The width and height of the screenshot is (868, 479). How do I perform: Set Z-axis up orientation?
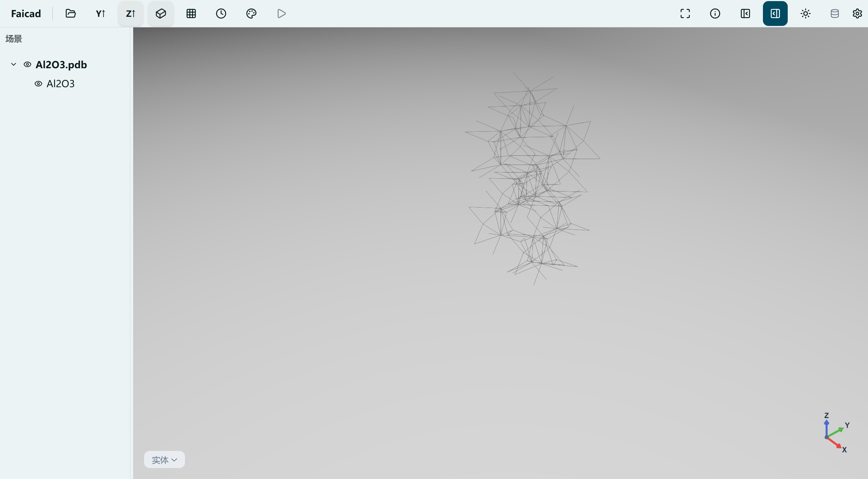tap(131, 13)
